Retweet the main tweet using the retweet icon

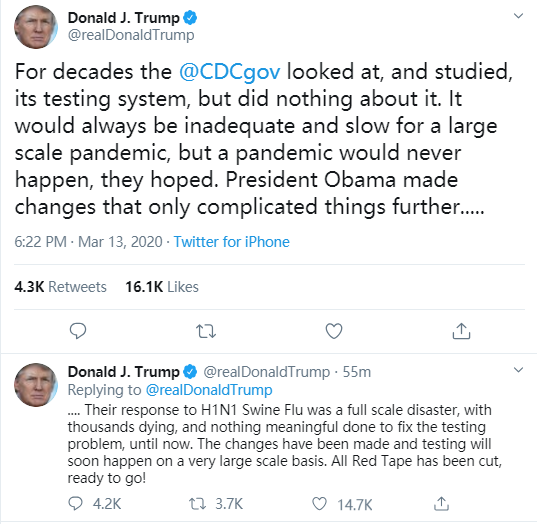pyautogui.click(x=206, y=331)
